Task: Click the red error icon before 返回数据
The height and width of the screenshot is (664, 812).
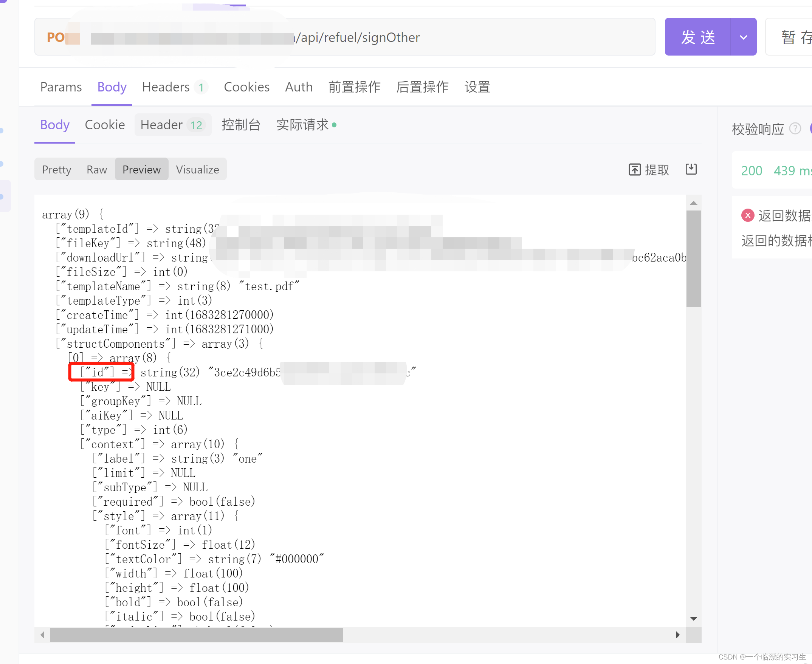Action: click(x=748, y=216)
